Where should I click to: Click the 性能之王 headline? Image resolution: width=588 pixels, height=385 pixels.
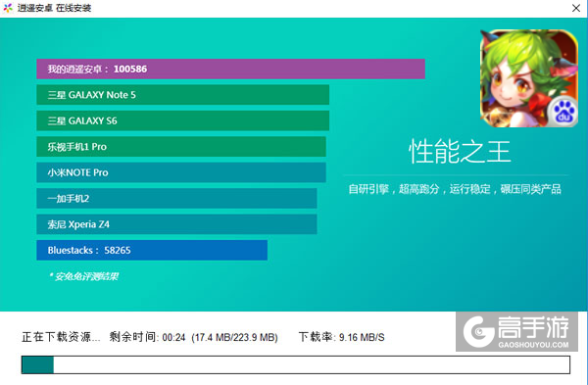[x=460, y=152]
